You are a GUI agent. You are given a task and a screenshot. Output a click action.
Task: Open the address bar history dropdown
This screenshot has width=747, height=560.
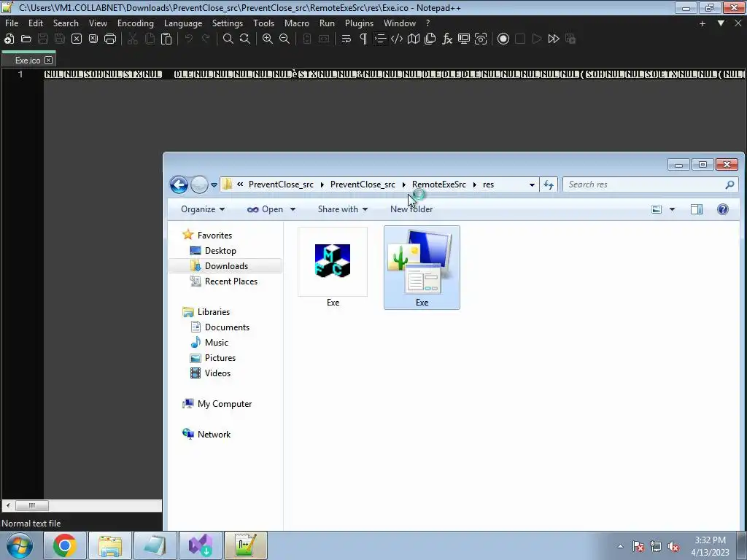tap(532, 184)
